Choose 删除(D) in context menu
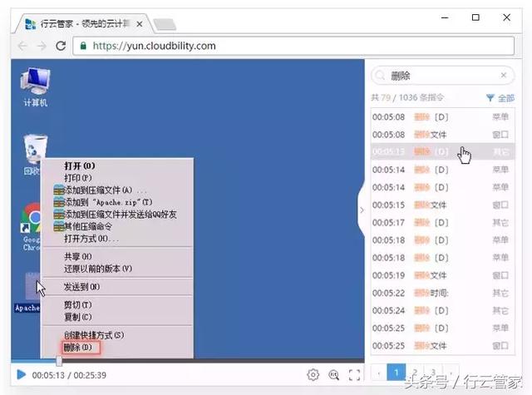The height and width of the screenshot is (395, 532). 81,348
